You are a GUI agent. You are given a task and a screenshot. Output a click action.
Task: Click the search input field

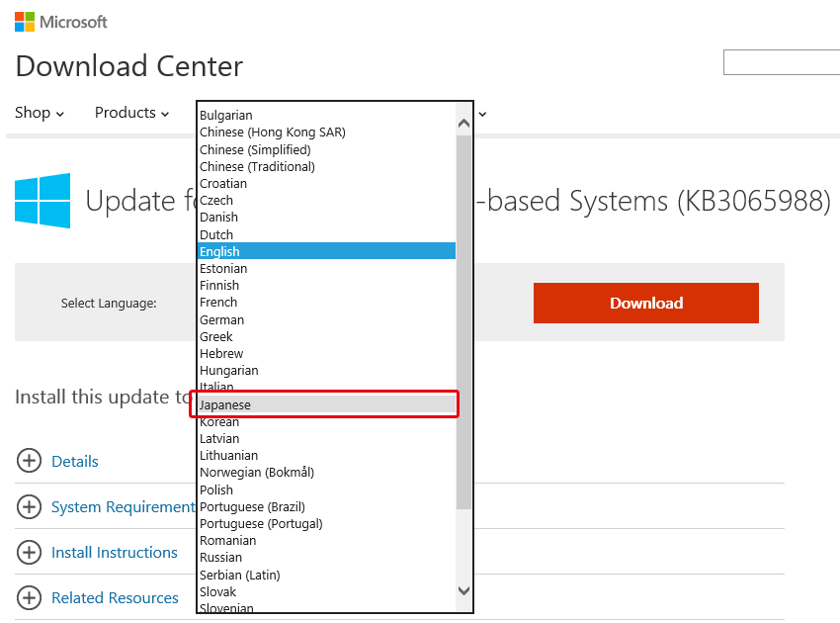(x=782, y=62)
